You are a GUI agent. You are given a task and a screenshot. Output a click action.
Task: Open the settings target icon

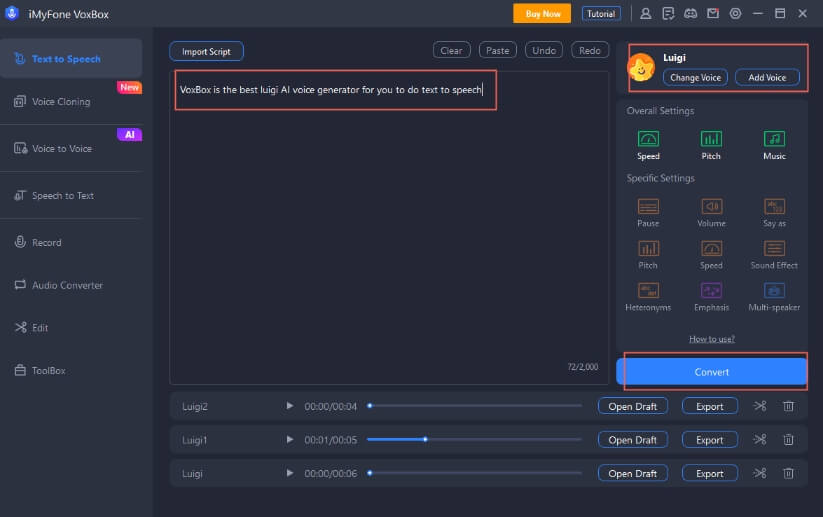735,14
